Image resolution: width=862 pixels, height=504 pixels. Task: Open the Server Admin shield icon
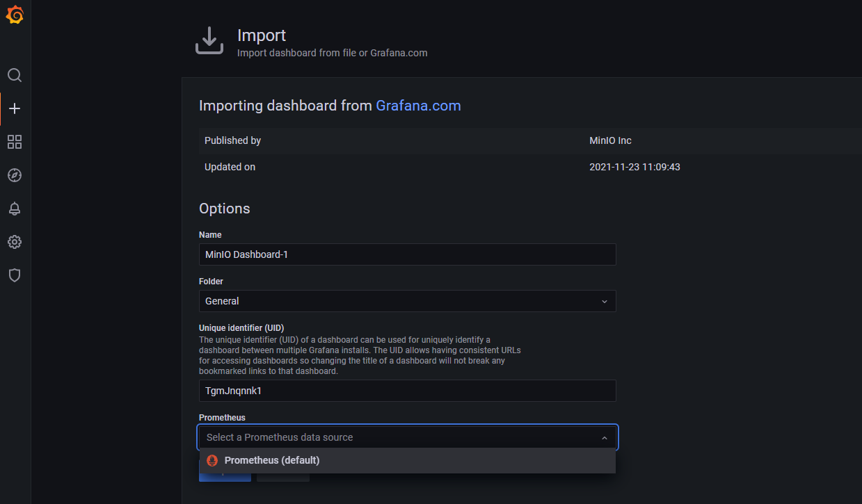[15, 275]
